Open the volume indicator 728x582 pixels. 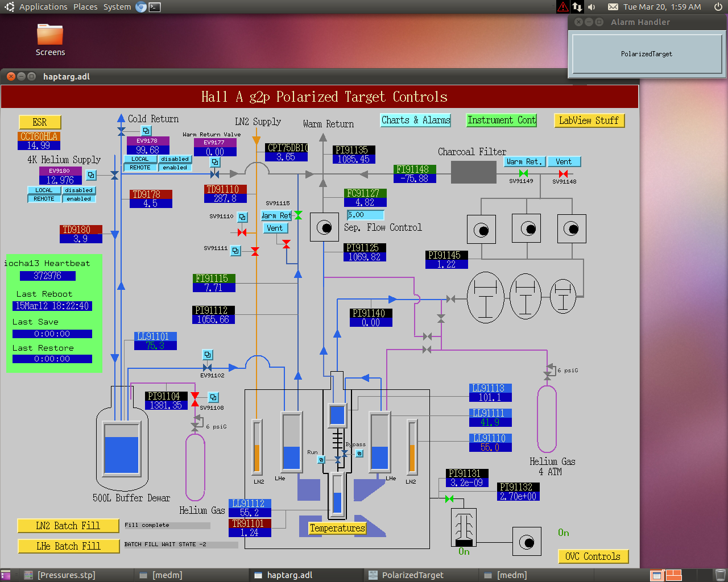coord(591,7)
